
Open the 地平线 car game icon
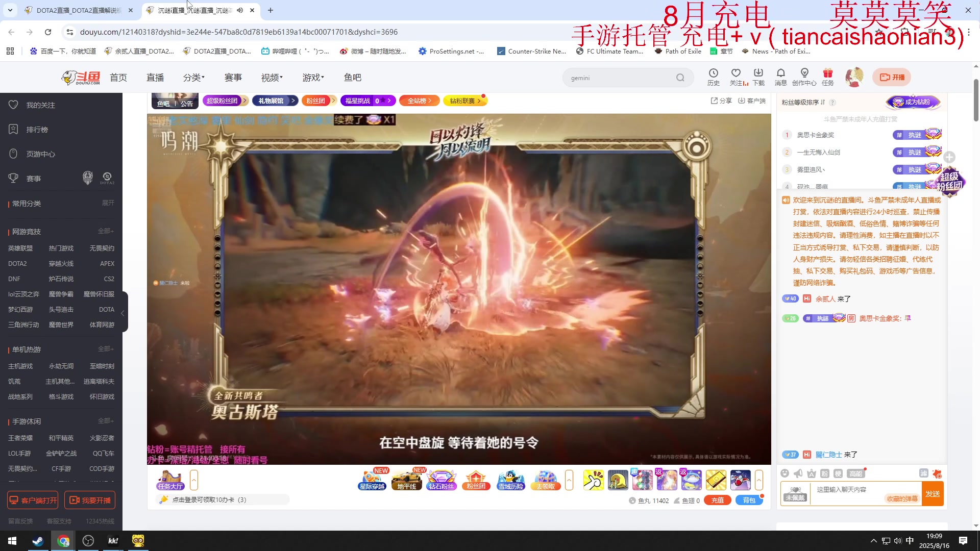pyautogui.click(x=407, y=480)
